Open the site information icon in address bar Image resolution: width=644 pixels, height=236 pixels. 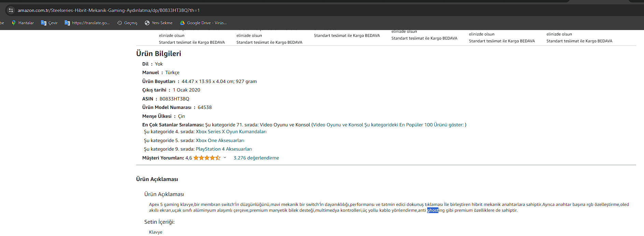tap(11, 10)
